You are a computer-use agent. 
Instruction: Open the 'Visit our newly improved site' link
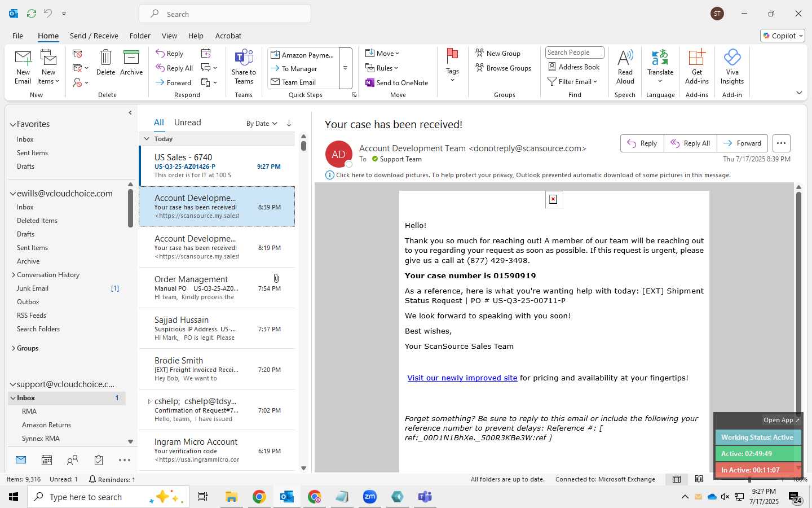click(462, 378)
